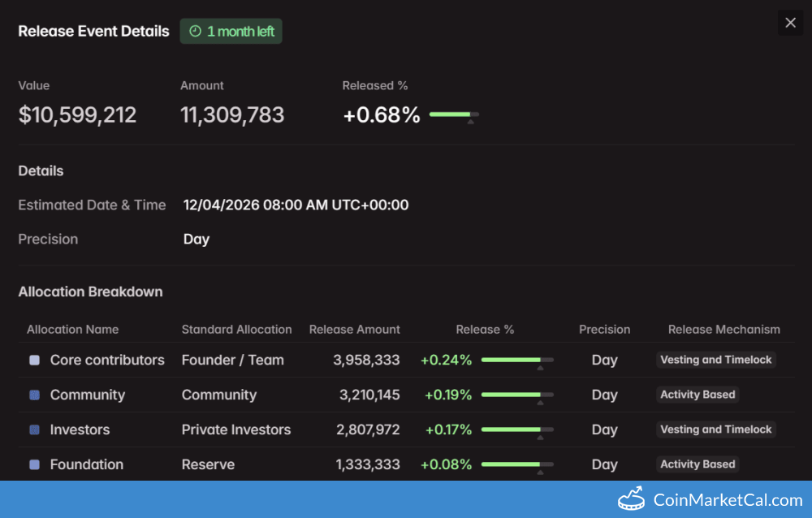Click the Foundation allocation color square
This screenshot has height=518, width=812.
[x=34, y=464]
